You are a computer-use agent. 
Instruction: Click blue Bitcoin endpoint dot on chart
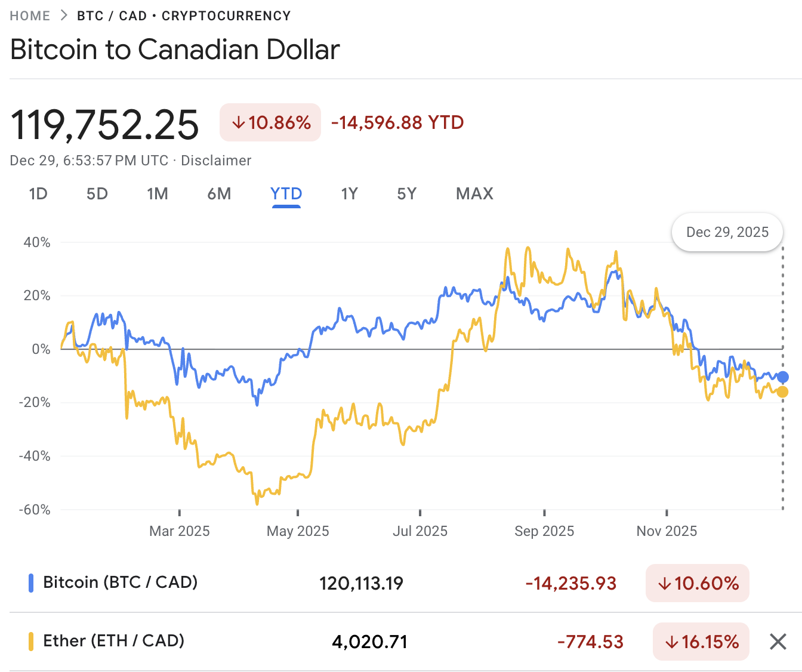click(x=783, y=377)
